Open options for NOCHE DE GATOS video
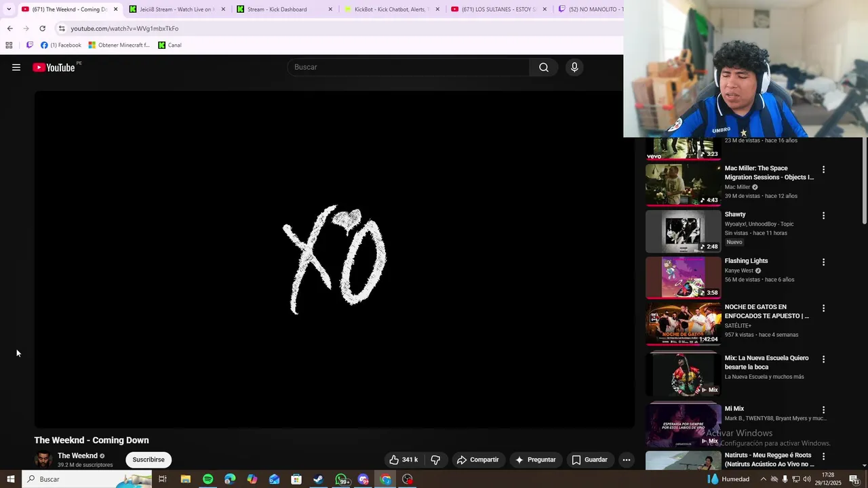This screenshot has height=488, width=868. pos(824,308)
